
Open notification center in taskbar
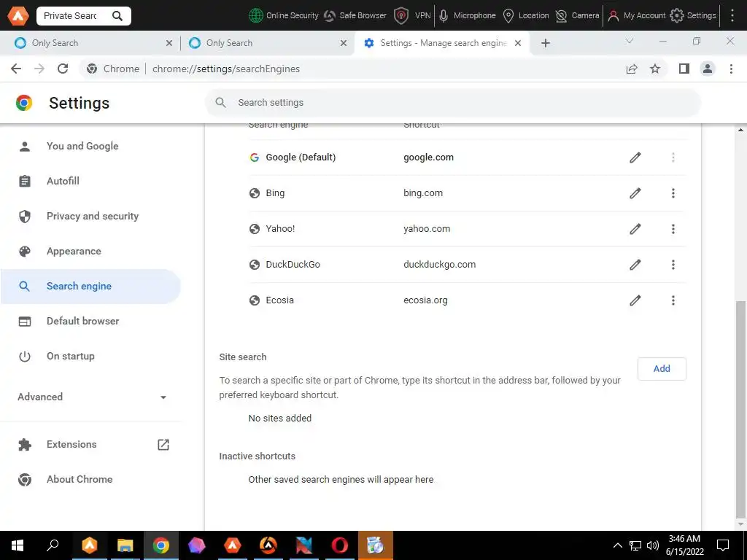[x=723, y=545]
